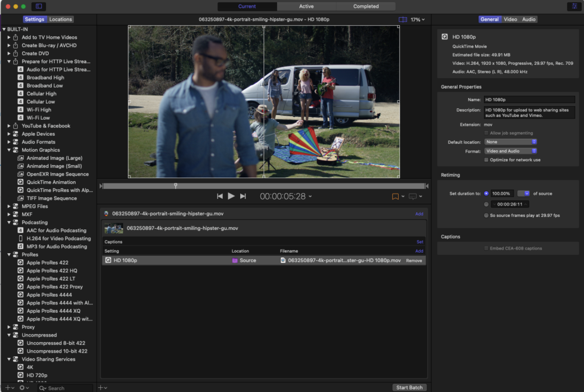Click the search magnifier in sidebar footer
Viewport: 584px width, 392px height.
coord(42,388)
